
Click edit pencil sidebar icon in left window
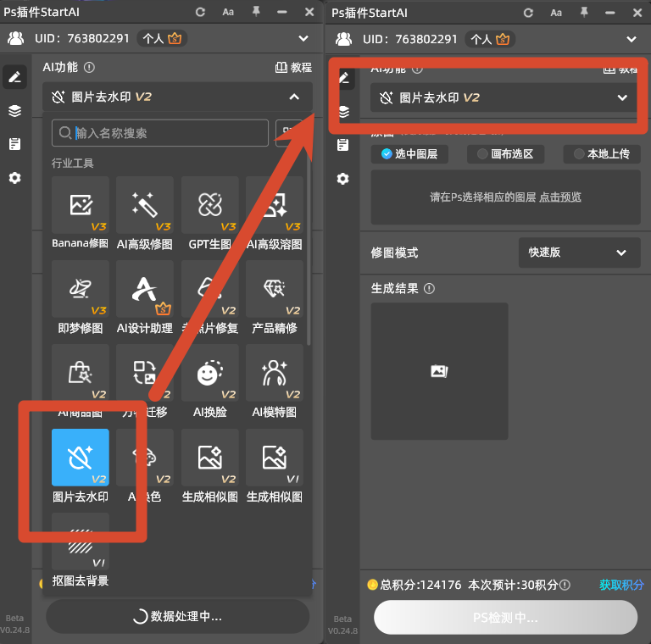click(15, 77)
